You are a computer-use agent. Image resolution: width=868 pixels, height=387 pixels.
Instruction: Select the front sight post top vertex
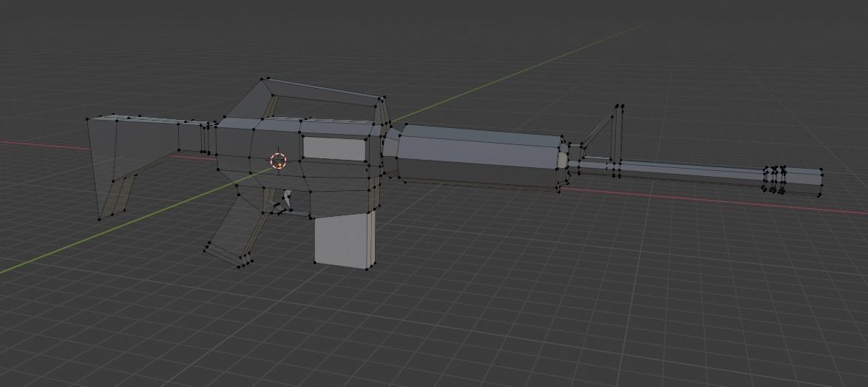point(620,106)
